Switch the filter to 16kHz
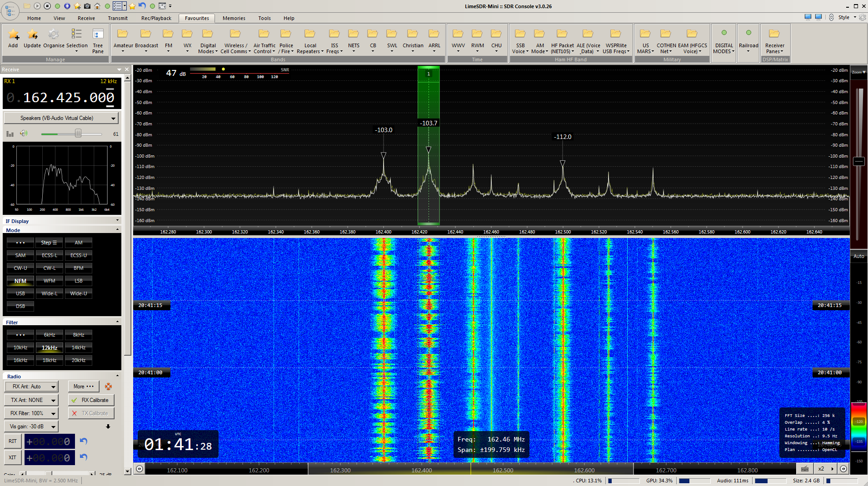Image resolution: width=868 pixels, height=486 pixels. click(x=20, y=360)
